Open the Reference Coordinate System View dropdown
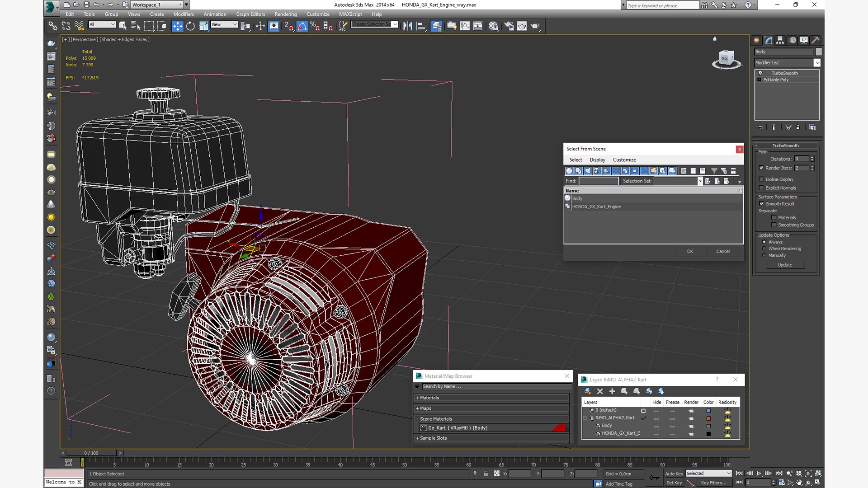868x488 pixels. click(224, 24)
